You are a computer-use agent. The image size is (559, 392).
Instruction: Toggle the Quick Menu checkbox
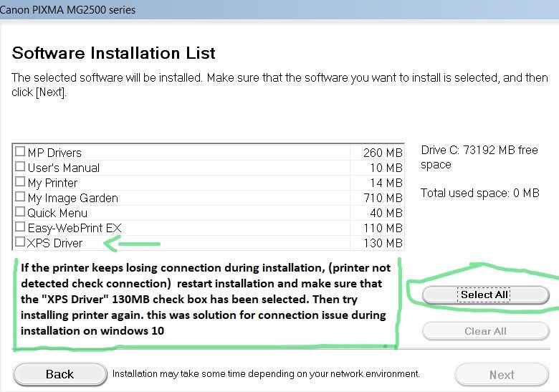20,212
